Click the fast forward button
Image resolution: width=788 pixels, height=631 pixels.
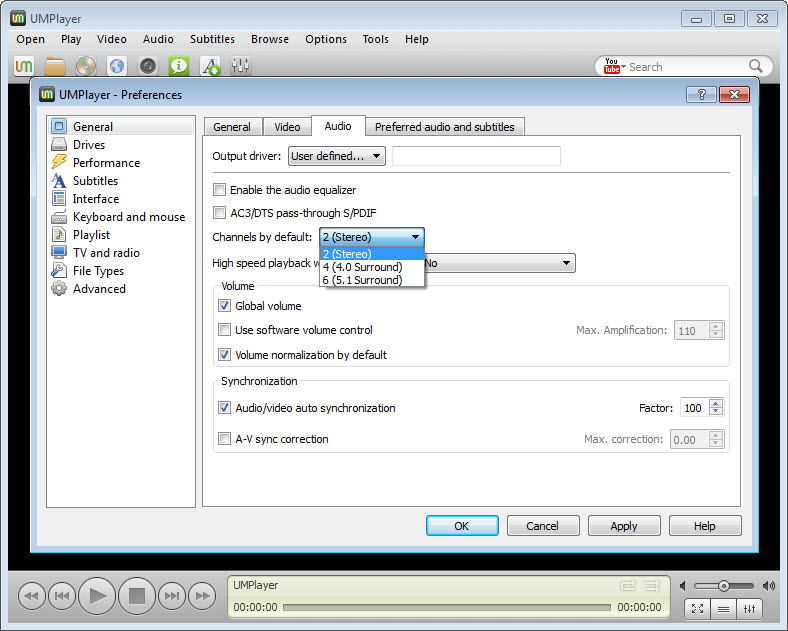[x=202, y=596]
